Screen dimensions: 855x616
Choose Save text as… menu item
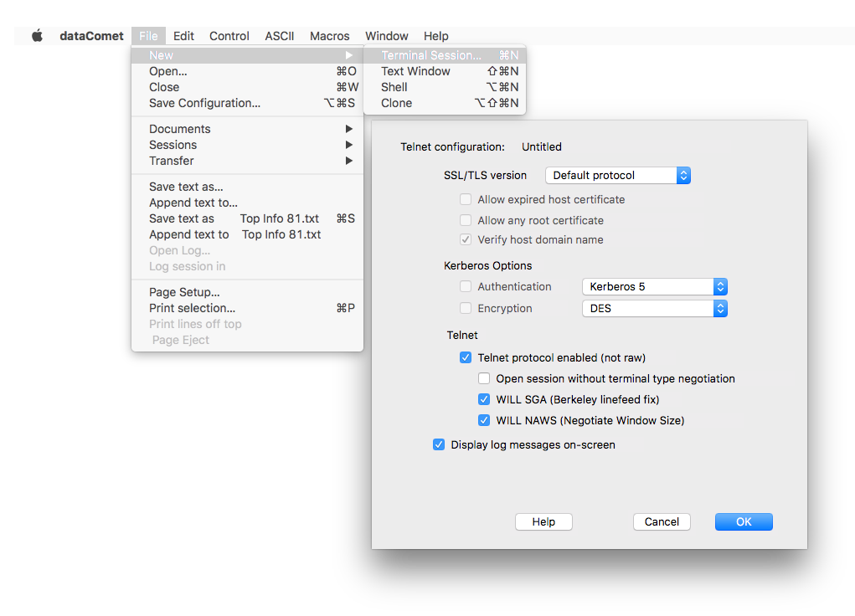[248, 187]
